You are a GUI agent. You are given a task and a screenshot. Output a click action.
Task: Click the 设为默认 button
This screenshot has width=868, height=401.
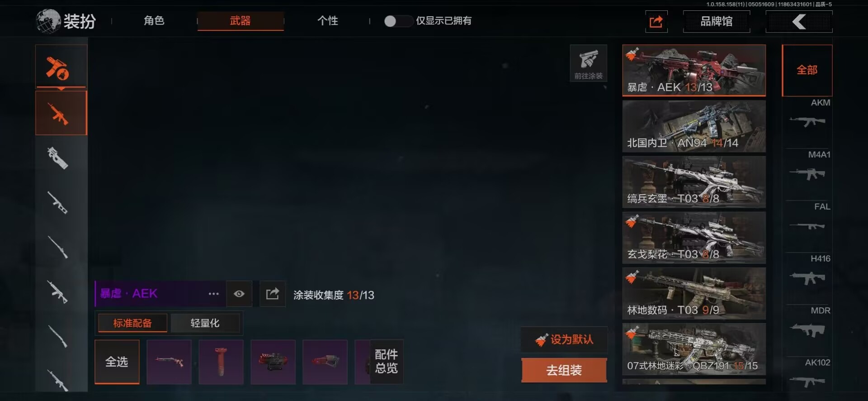pos(564,339)
